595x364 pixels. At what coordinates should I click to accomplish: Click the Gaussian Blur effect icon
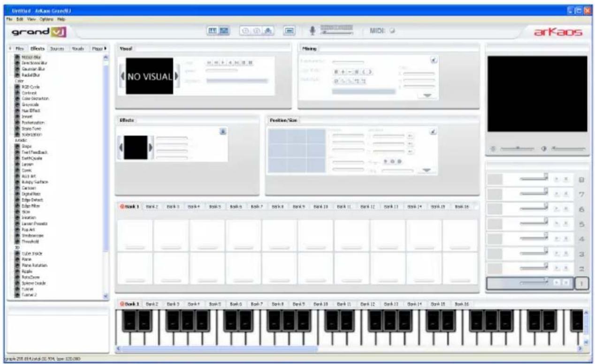click(x=18, y=68)
